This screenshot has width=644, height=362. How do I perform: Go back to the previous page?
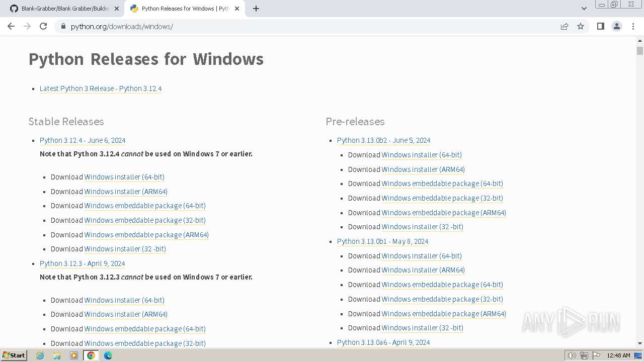click(11, 26)
